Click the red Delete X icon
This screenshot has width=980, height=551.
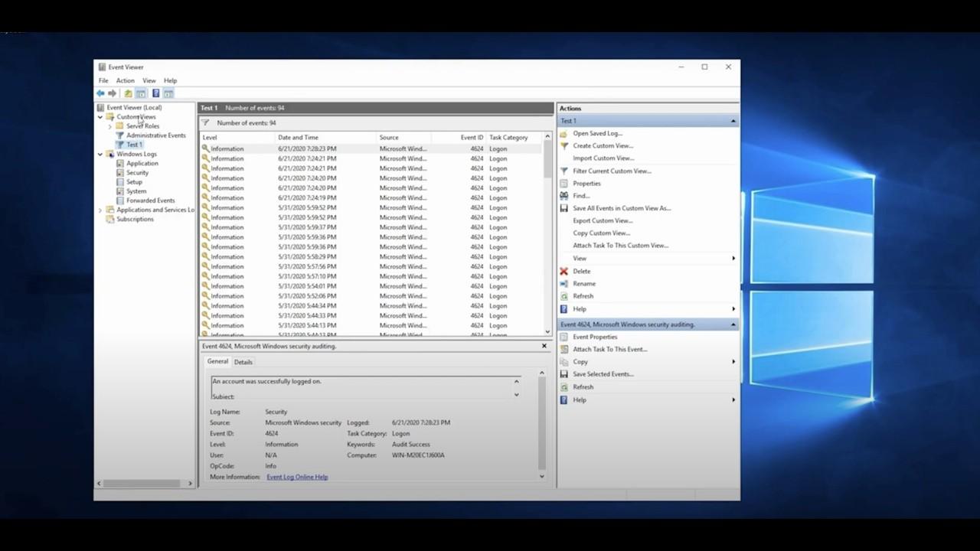[x=564, y=271]
